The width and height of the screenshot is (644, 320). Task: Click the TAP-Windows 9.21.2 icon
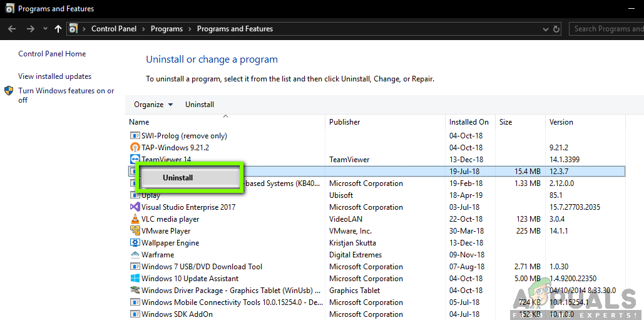(135, 148)
